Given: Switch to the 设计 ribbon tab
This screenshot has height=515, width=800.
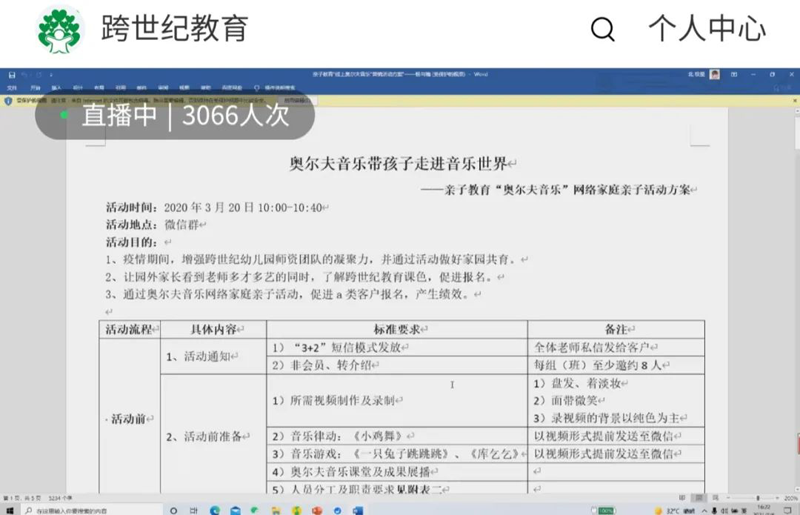Looking at the screenshot, I should [x=78, y=88].
